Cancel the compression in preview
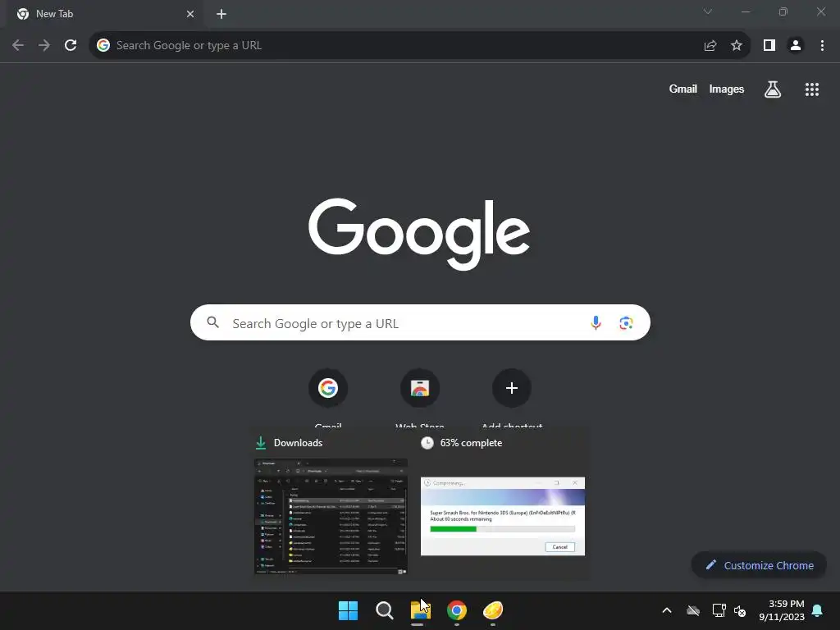Viewport: 840px width, 630px height. point(559,547)
